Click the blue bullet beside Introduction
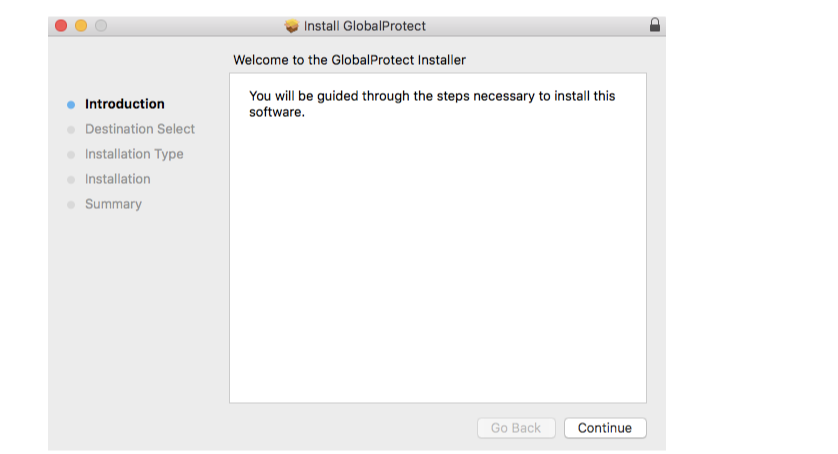The width and height of the screenshot is (838, 454). click(71, 104)
